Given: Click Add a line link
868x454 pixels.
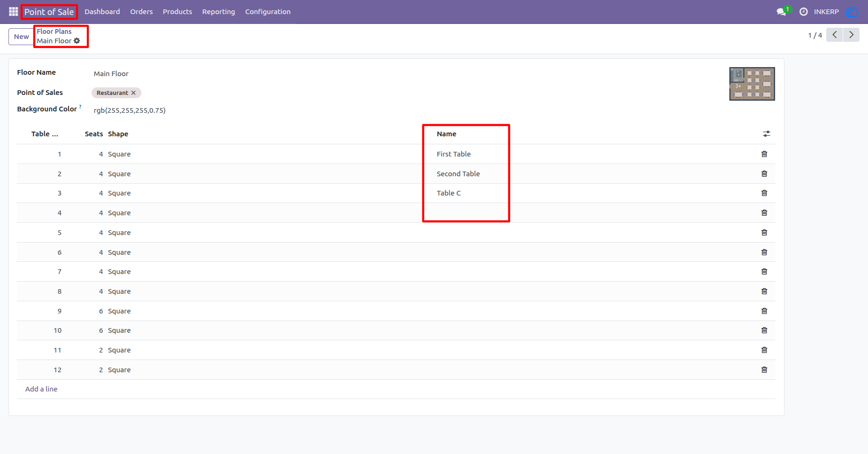Looking at the screenshot, I should pos(41,389).
